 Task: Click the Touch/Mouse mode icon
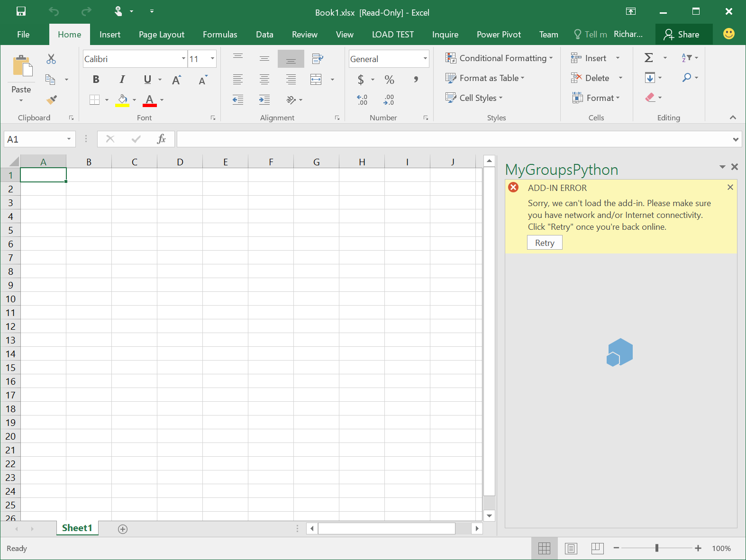118,11
